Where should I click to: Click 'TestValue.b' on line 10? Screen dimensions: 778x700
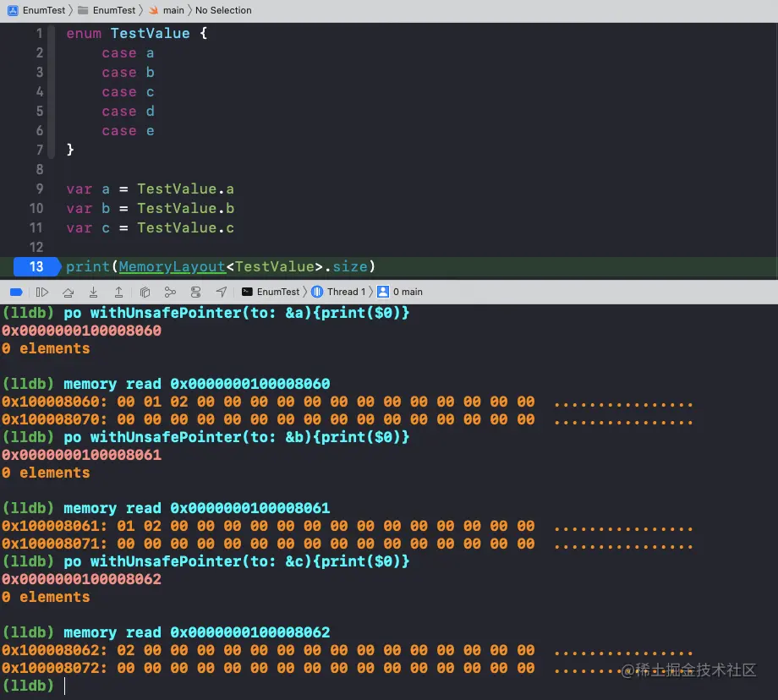click(x=185, y=208)
